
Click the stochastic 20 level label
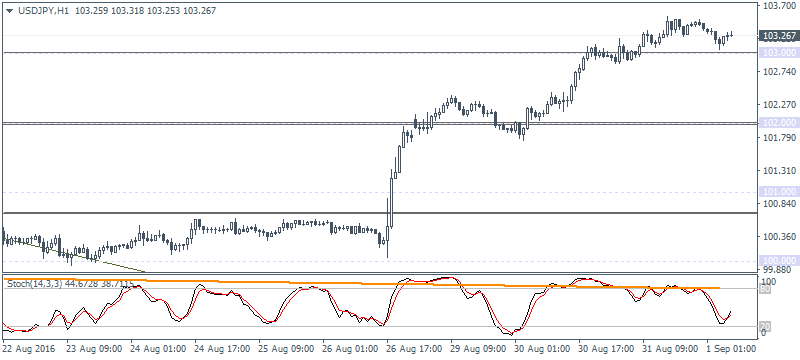pyautogui.click(x=765, y=326)
